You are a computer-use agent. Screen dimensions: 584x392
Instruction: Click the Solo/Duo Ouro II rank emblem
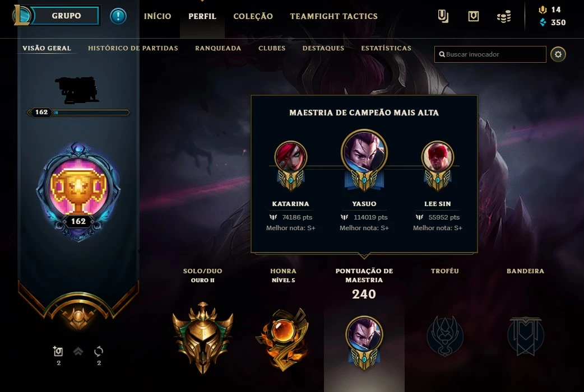[203, 338]
